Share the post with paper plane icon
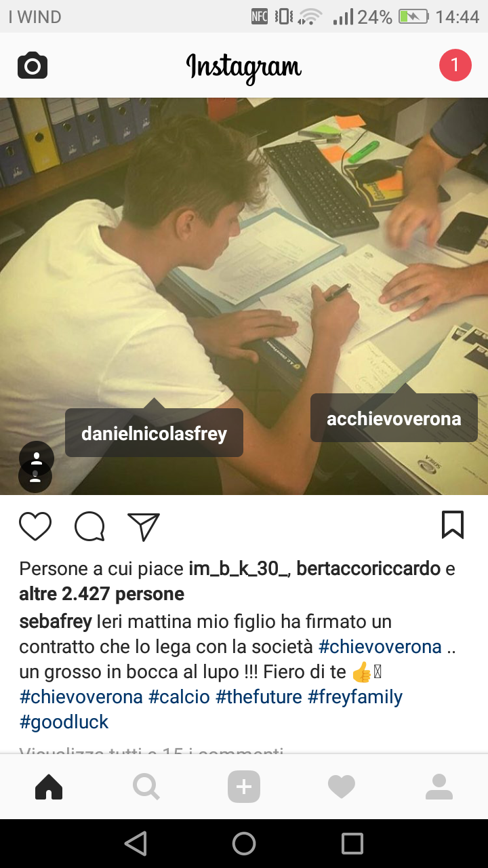The image size is (488, 868). (x=144, y=526)
